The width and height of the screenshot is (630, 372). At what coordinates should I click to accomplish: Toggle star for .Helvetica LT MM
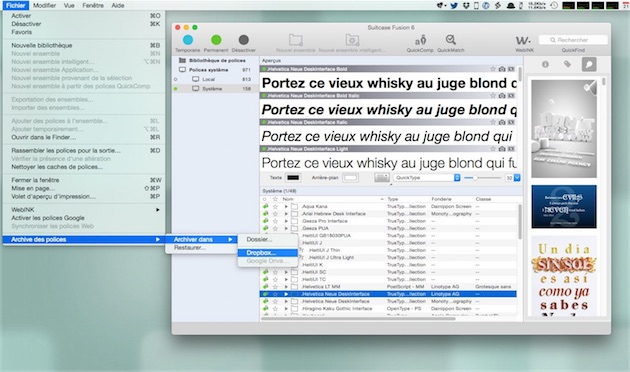pyautogui.click(x=275, y=287)
